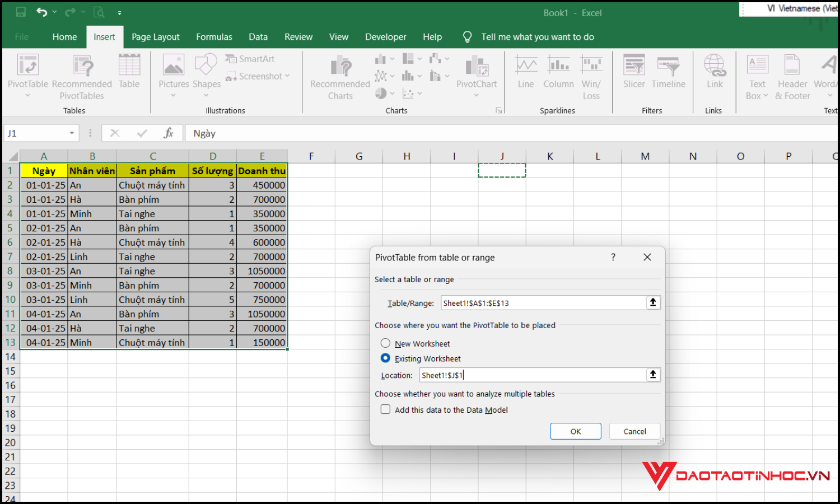Enable Add this data to the Data Model
840x504 pixels.
pos(385,409)
